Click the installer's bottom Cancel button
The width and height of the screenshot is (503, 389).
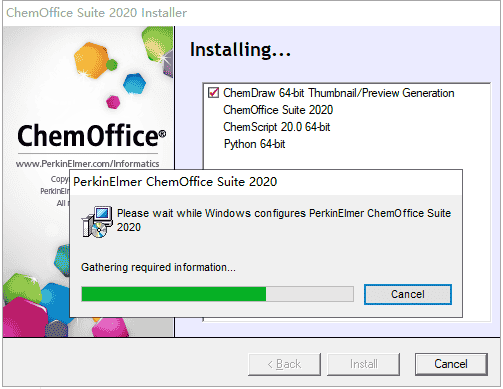pos(451,364)
